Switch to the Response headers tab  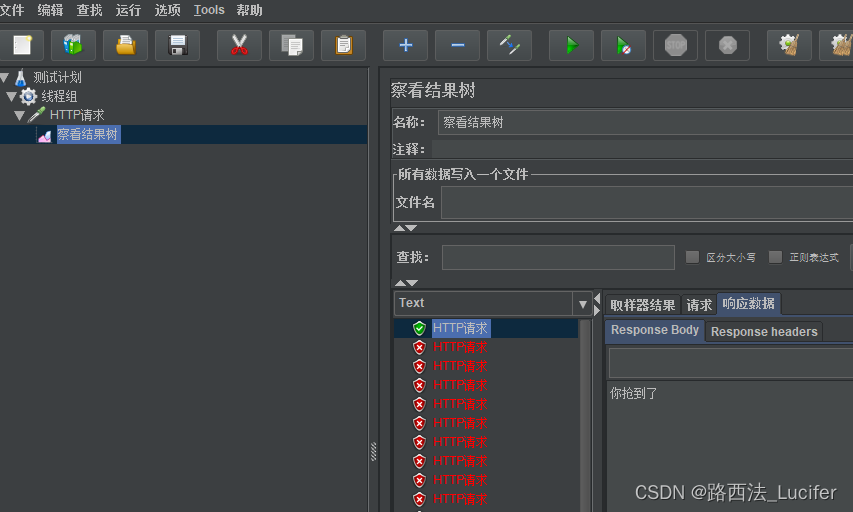click(764, 331)
